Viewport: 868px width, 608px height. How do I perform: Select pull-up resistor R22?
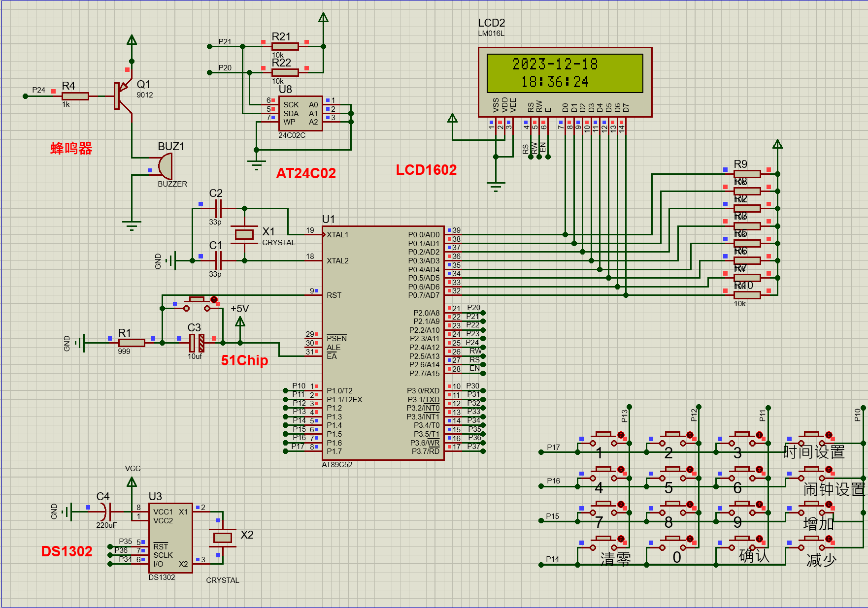tap(285, 72)
